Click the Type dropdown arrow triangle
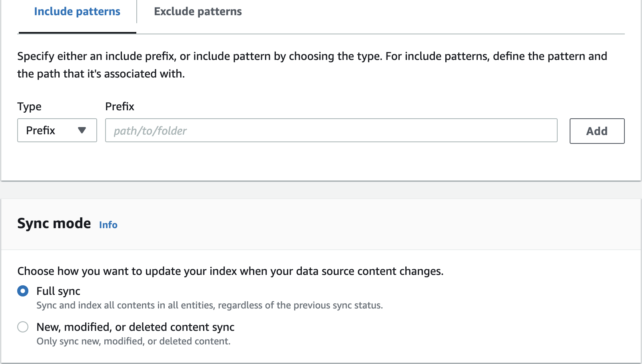Viewport: 642px width, 364px height. click(82, 130)
